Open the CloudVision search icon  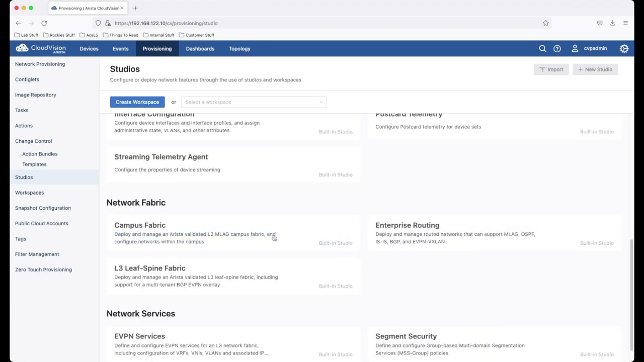point(542,49)
